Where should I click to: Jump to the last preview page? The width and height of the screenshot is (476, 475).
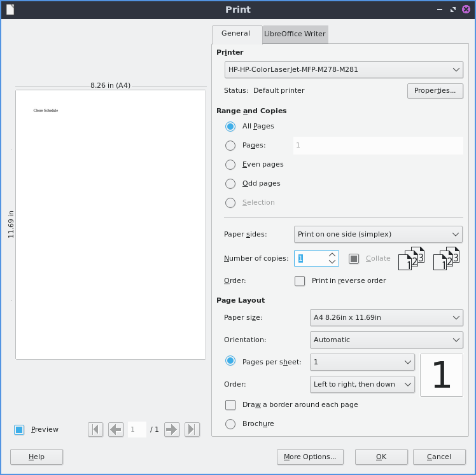click(x=192, y=429)
